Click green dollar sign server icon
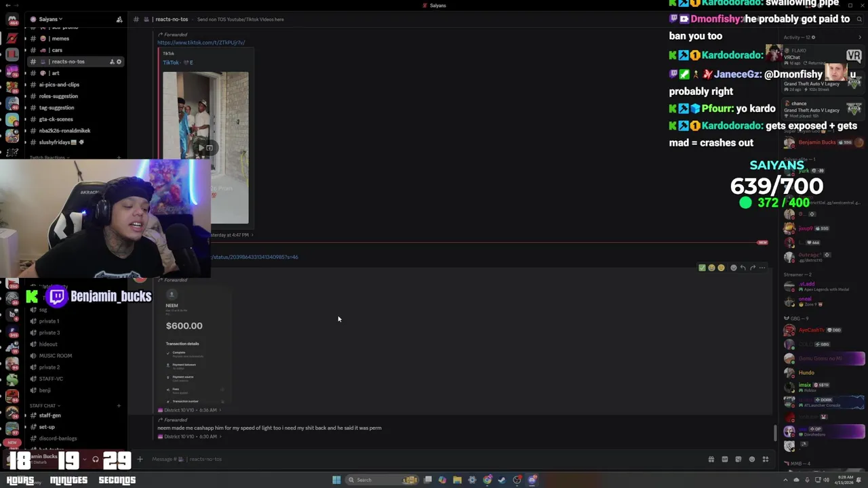This screenshot has height=488, width=868. [x=12, y=380]
